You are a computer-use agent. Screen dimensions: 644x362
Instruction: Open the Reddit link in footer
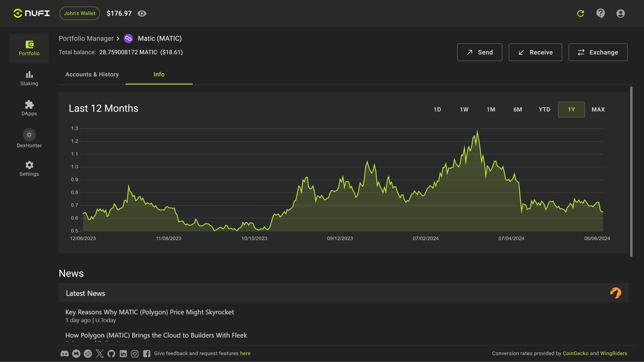88,354
